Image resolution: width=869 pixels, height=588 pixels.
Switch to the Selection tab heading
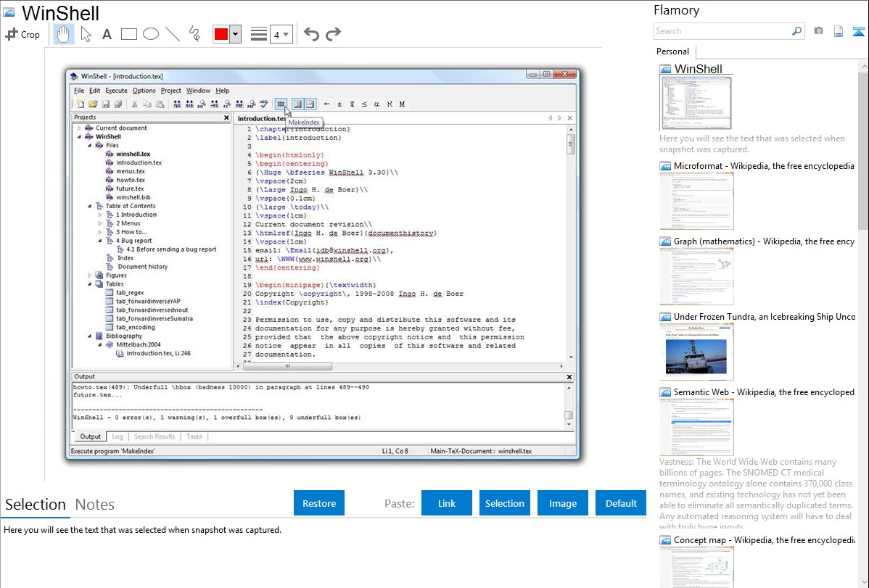point(36,505)
